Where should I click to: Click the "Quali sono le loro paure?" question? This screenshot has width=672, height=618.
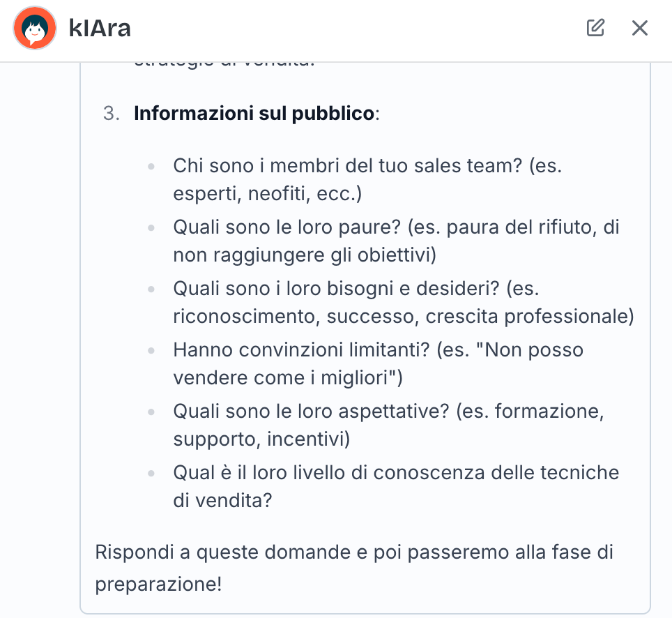[x=287, y=227]
